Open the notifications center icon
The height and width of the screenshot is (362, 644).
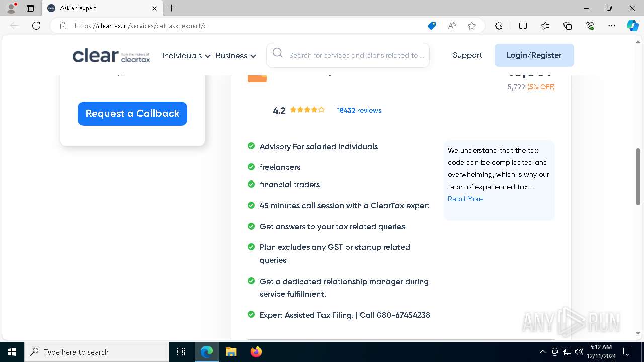click(627, 352)
